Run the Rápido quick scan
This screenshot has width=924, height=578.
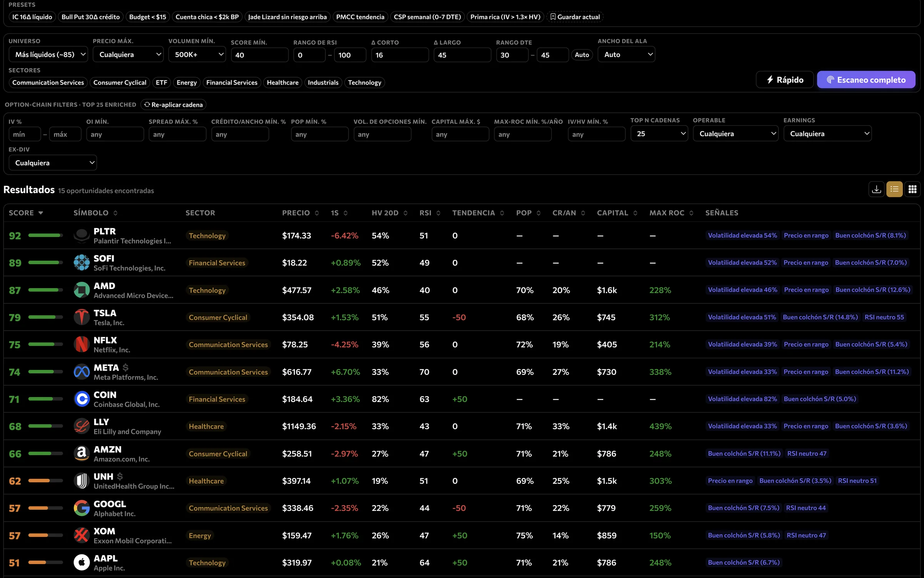(x=785, y=80)
